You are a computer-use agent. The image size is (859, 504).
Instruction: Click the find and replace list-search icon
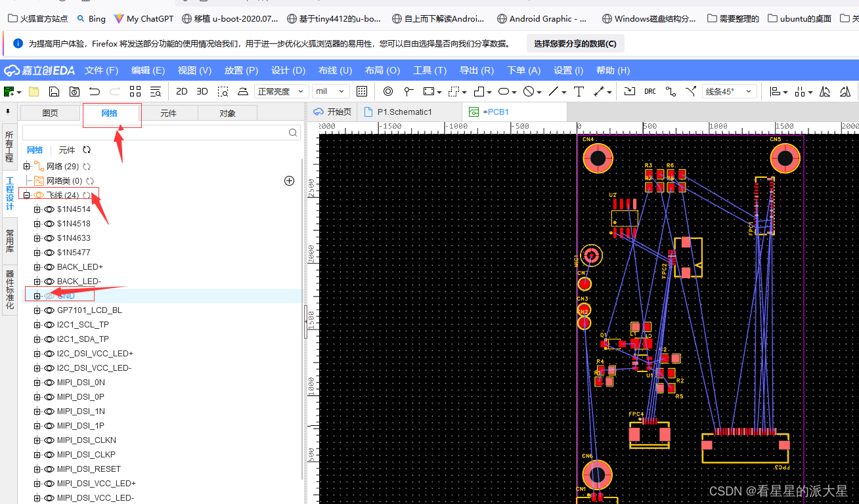click(x=156, y=91)
